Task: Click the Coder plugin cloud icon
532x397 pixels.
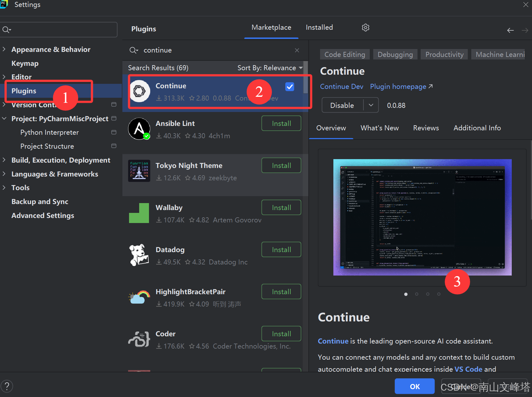Action: (139, 339)
